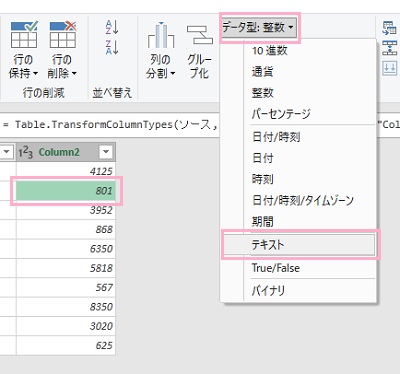Select the cell with value 4125
The height and width of the screenshot is (374, 400).
66,171
